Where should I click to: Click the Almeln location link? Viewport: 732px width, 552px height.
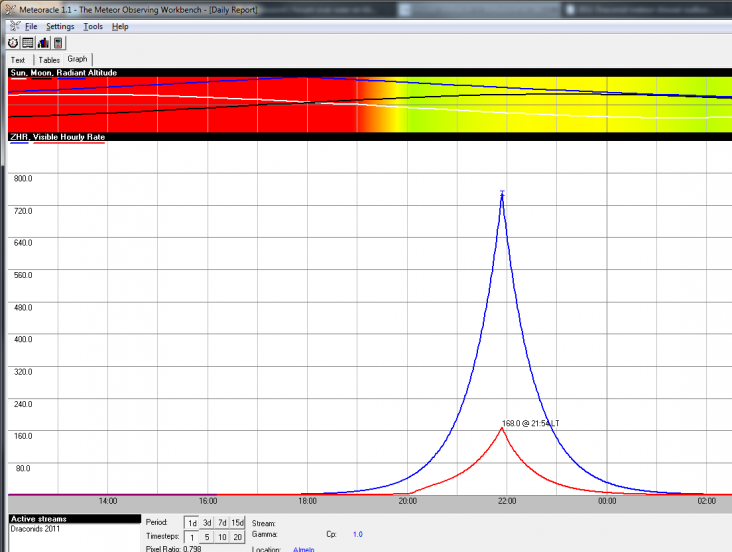[303, 548]
